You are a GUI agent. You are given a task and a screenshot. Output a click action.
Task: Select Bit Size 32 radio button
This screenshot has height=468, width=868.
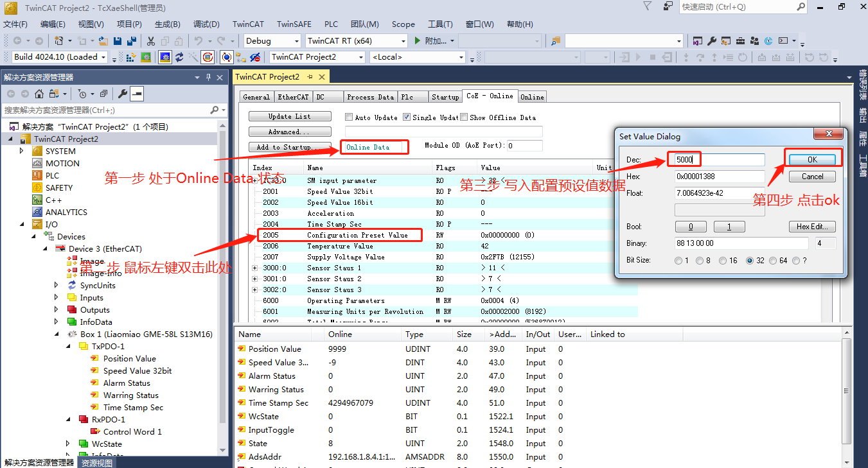[x=750, y=261]
